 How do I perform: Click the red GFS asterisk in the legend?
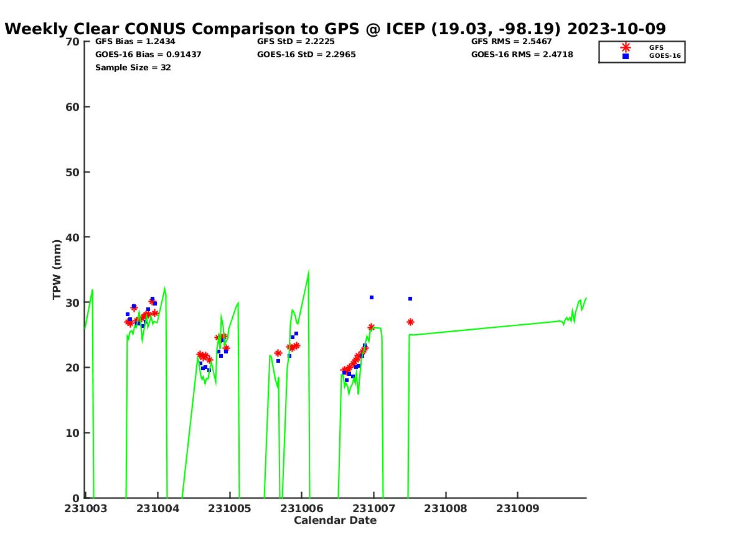pyautogui.click(x=625, y=47)
